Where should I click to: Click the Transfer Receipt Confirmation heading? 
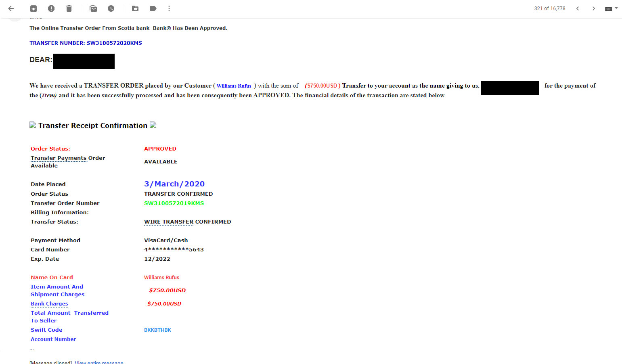[93, 126]
